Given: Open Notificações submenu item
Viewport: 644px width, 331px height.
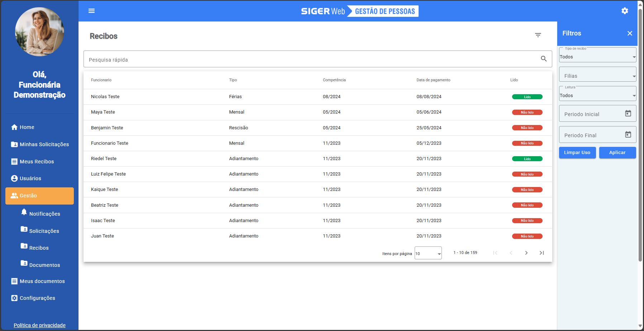Looking at the screenshot, I should [44, 214].
